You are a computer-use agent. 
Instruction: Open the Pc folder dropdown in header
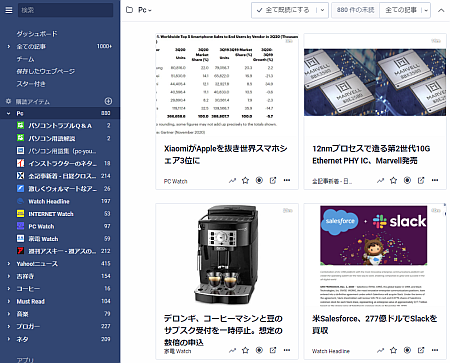145,10
